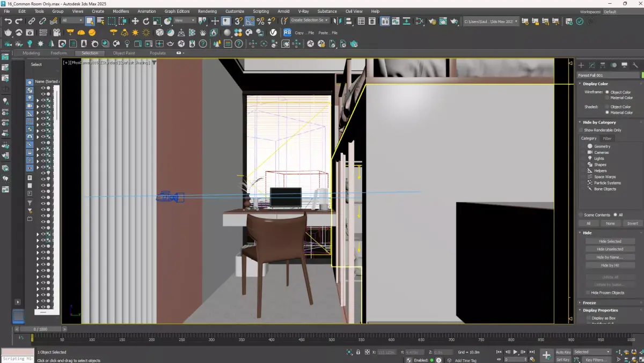
Task: Click the Hide by Name button
Action: tap(610, 257)
